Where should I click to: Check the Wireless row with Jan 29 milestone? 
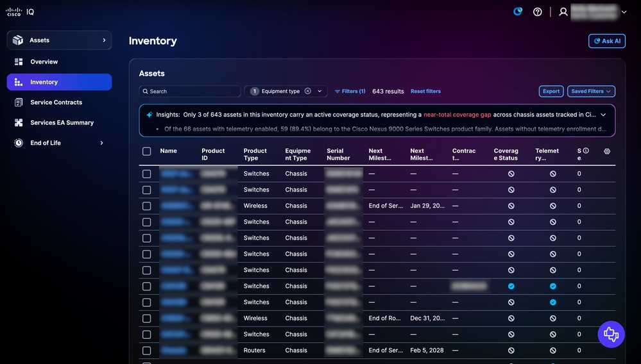pos(147,206)
